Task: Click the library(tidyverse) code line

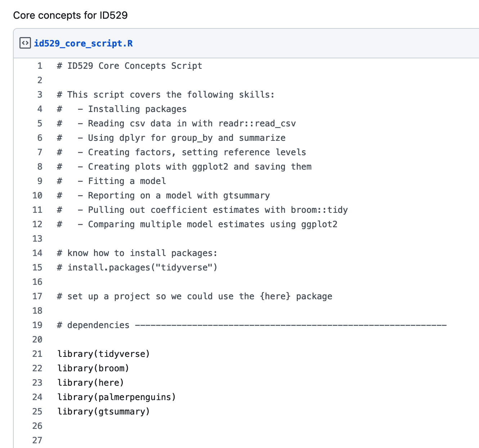Action: (x=104, y=354)
